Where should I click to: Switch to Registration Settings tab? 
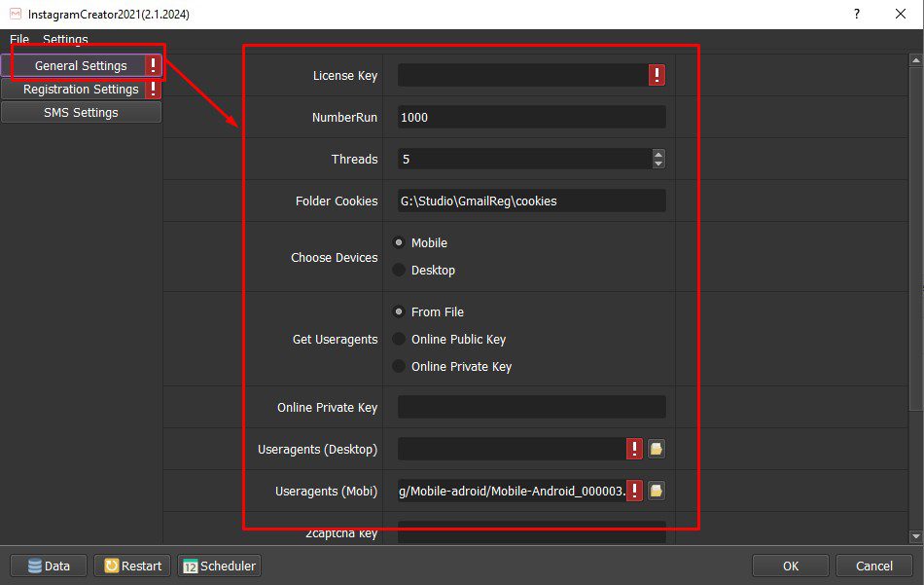[x=81, y=89]
